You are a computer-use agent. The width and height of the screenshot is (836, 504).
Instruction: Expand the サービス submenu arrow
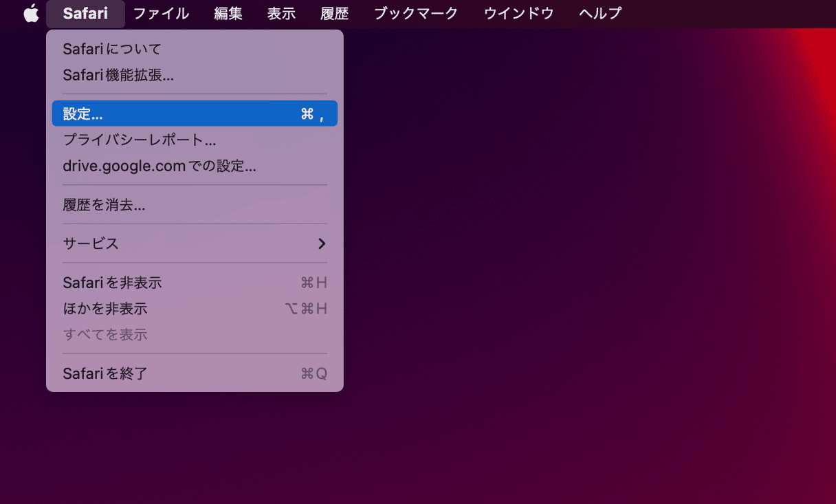coord(321,243)
